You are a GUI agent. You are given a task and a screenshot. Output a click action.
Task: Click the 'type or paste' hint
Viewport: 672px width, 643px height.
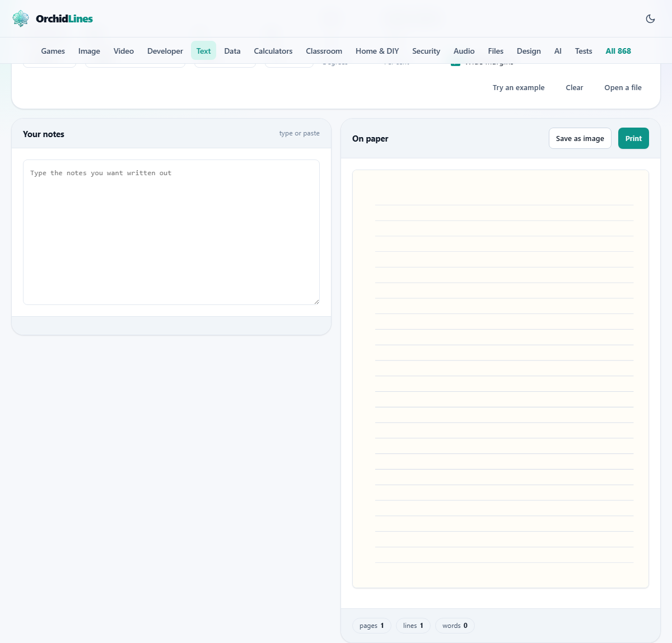point(300,133)
